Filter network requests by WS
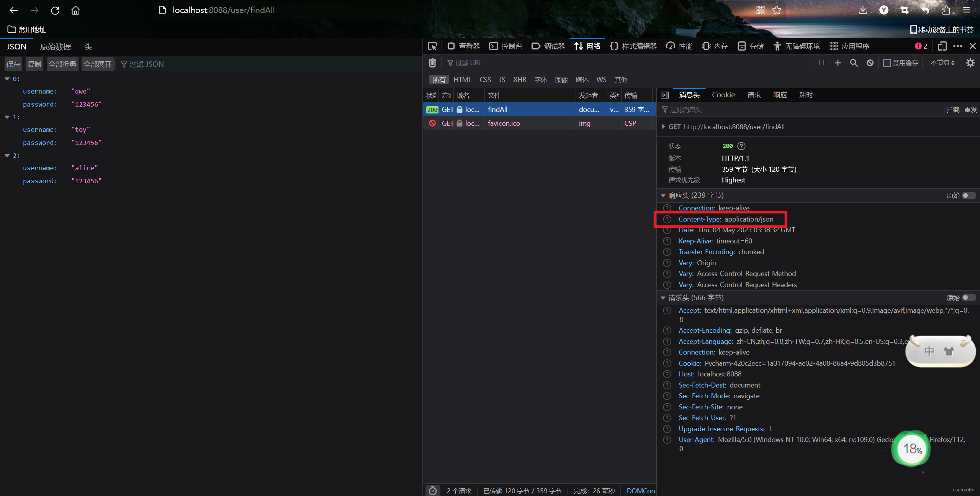 click(x=601, y=80)
